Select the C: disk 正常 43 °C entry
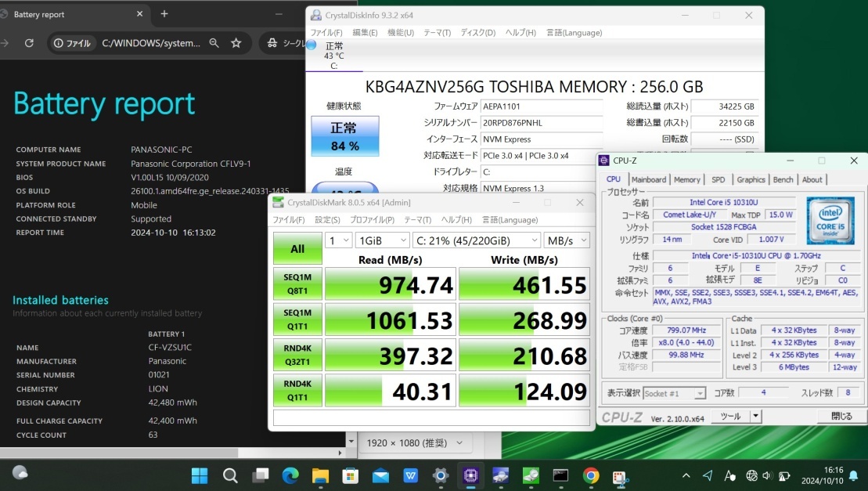This screenshot has width=868, height=491. (x=333, y=56)
